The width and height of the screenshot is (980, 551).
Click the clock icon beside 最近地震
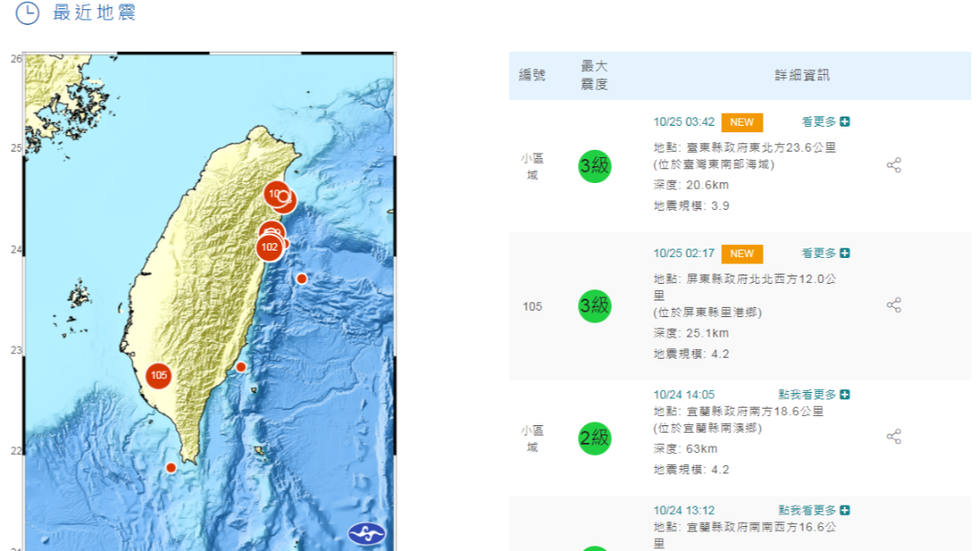pyautogui.click(x=28, y=13)
